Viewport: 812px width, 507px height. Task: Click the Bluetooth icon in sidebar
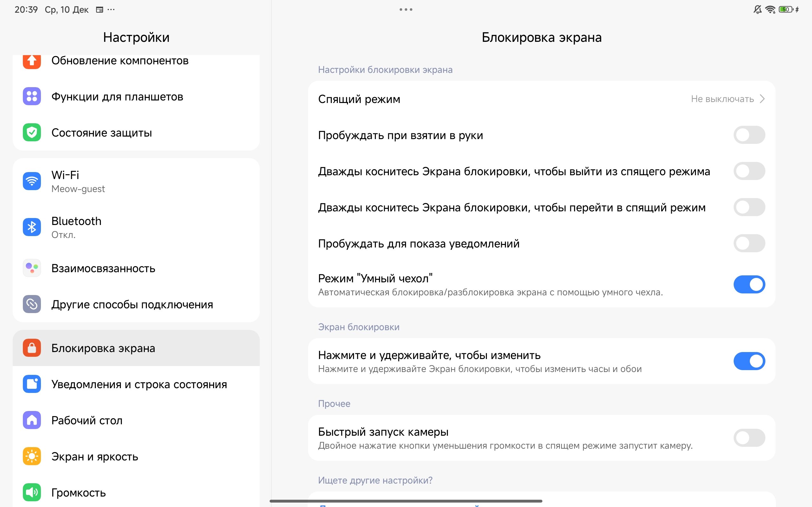[x=32, y=227]
